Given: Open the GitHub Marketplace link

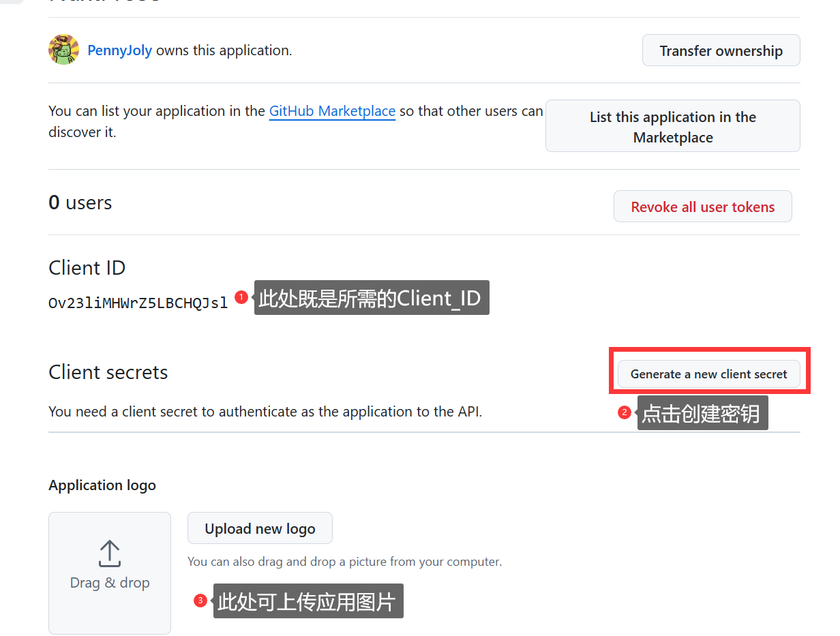Looking at the screenshot, I should point(332,111).
